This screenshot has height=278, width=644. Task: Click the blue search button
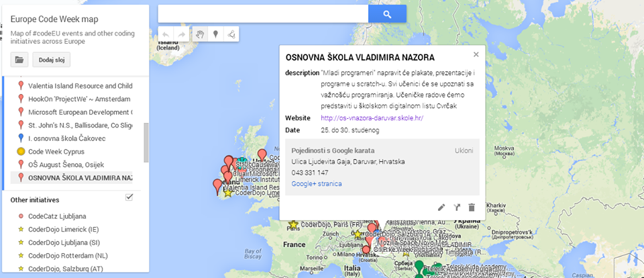387,14
